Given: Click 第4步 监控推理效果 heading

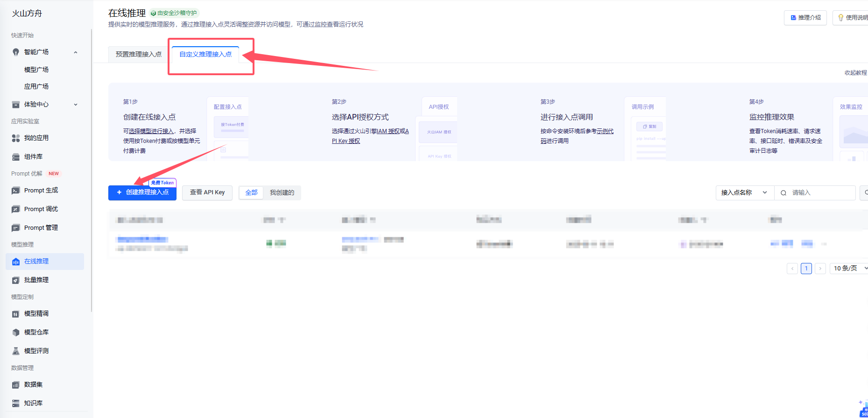Looking at the screenshot, I should click(x=772, y=117).
